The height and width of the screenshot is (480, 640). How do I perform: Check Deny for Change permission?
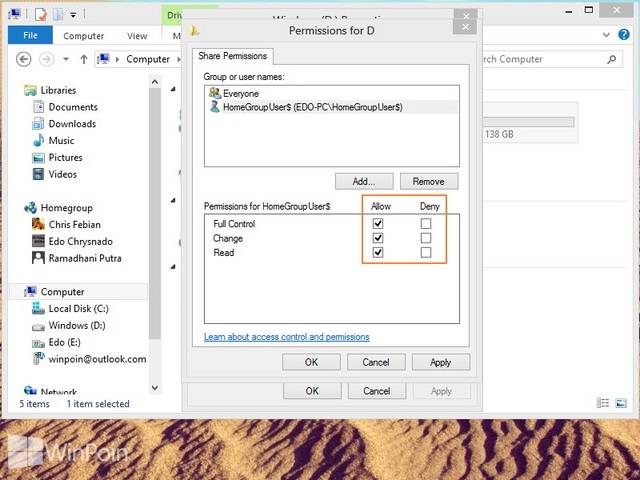tap(426, 238)
